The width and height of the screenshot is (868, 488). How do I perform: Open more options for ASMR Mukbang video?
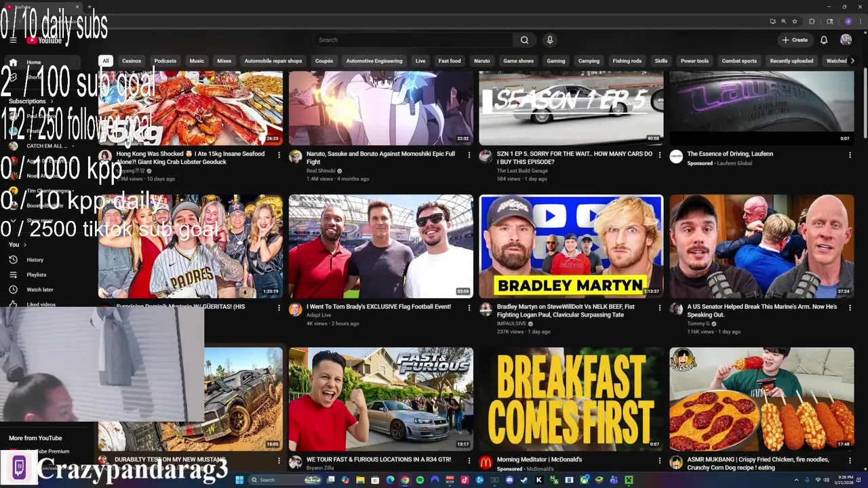pos(850,460)
